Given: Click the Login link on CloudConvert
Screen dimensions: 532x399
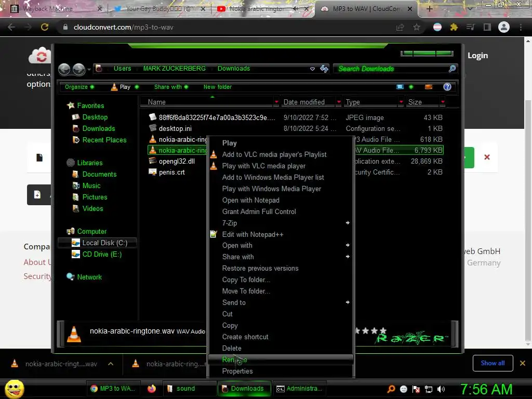Looking at the screenshot, I should (x=478, y=56).
